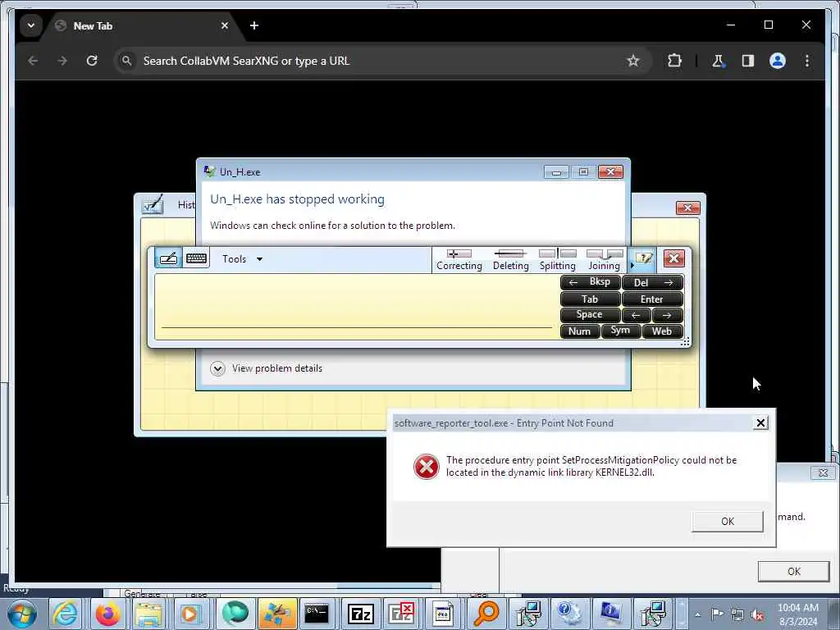Toggle the Sym symbols pad
840x630 pixels.
[x=620, y=331]
